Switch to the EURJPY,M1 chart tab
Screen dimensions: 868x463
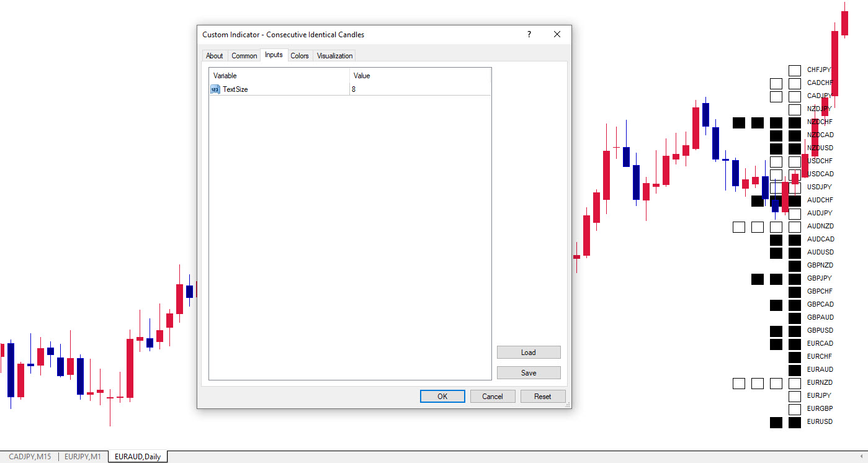(x=83, y=457)
